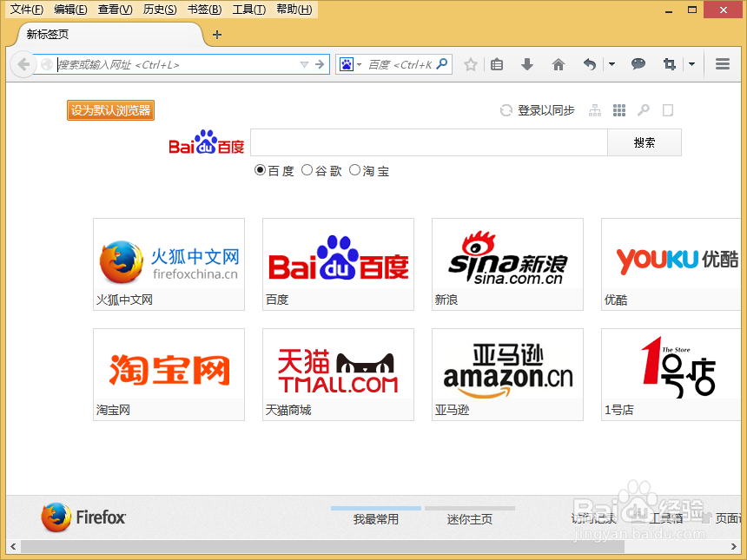Screen dimensions: 747x560
Task: Open the 1号店 thumbnail
Action: (x=671, y=374)
